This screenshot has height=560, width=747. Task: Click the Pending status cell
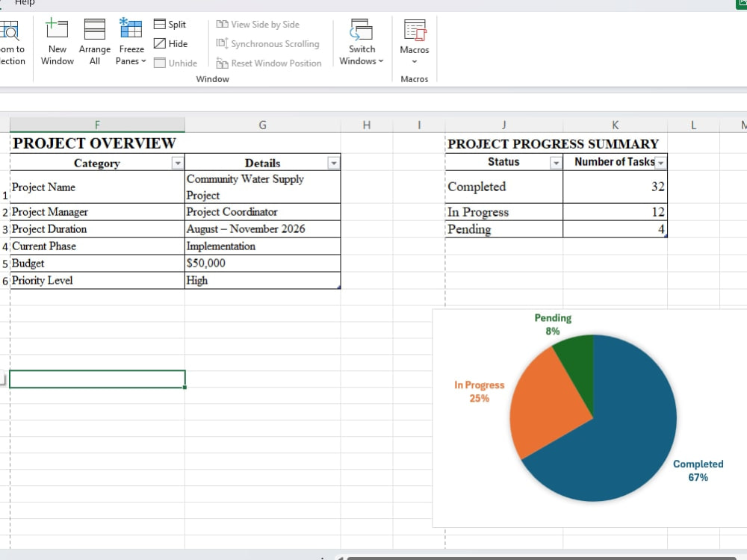pos(504,229)
